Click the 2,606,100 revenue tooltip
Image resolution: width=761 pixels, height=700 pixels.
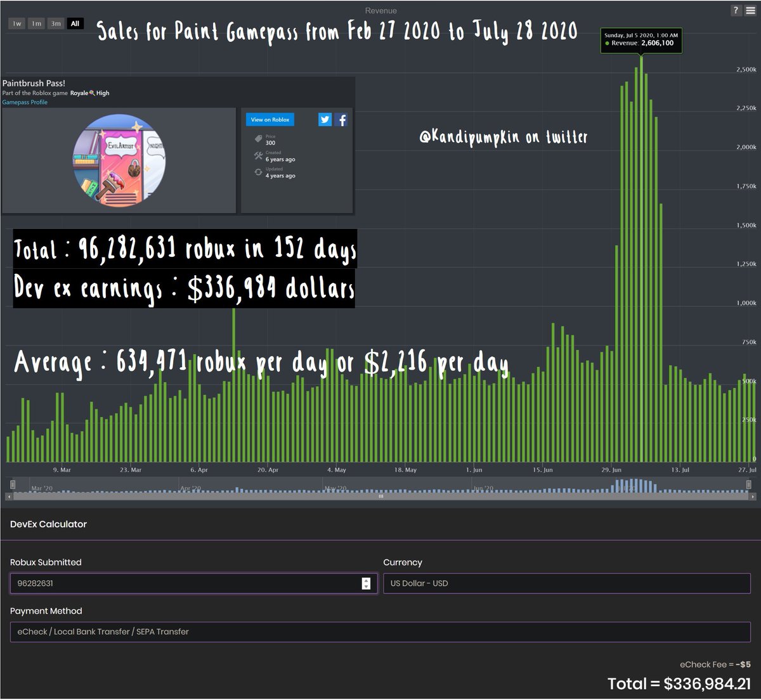click(x=642, y=39)
